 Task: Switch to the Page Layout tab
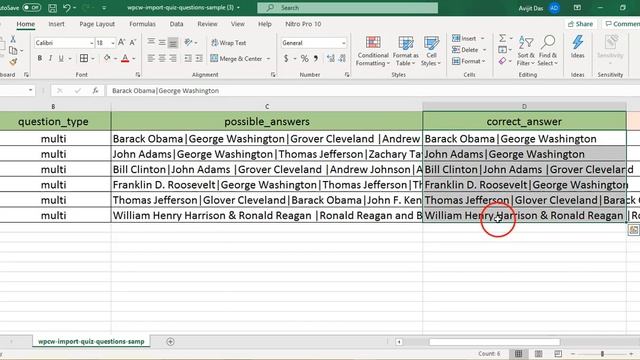tap(97, 24)
